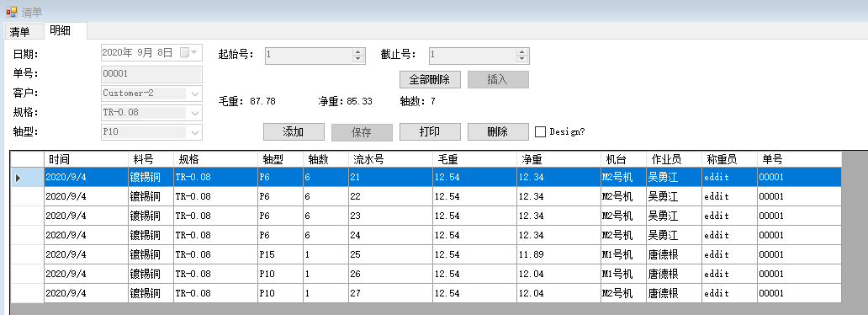Click the 清单 window app icon

coord(11,12)
